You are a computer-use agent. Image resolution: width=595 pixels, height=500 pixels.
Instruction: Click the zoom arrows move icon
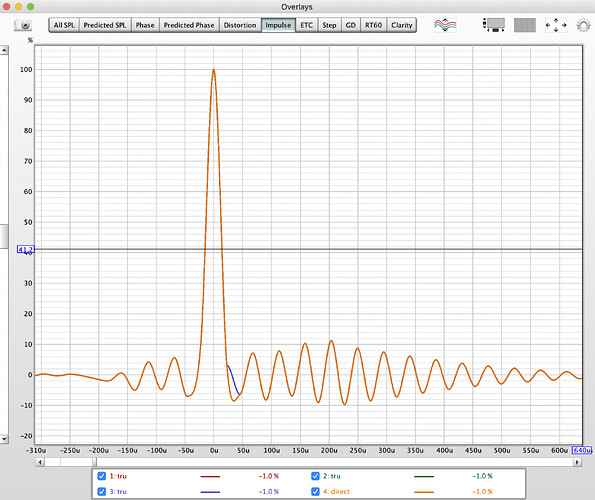click(556, 25)
